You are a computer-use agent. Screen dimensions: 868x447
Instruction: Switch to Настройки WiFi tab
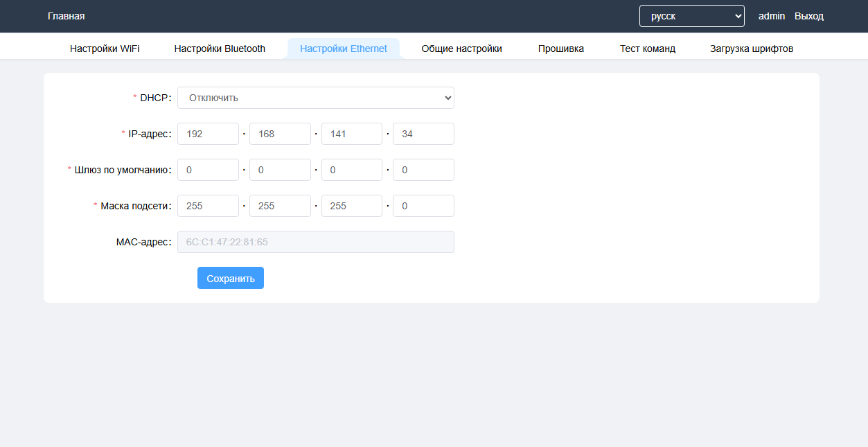[x=105, y=49]
